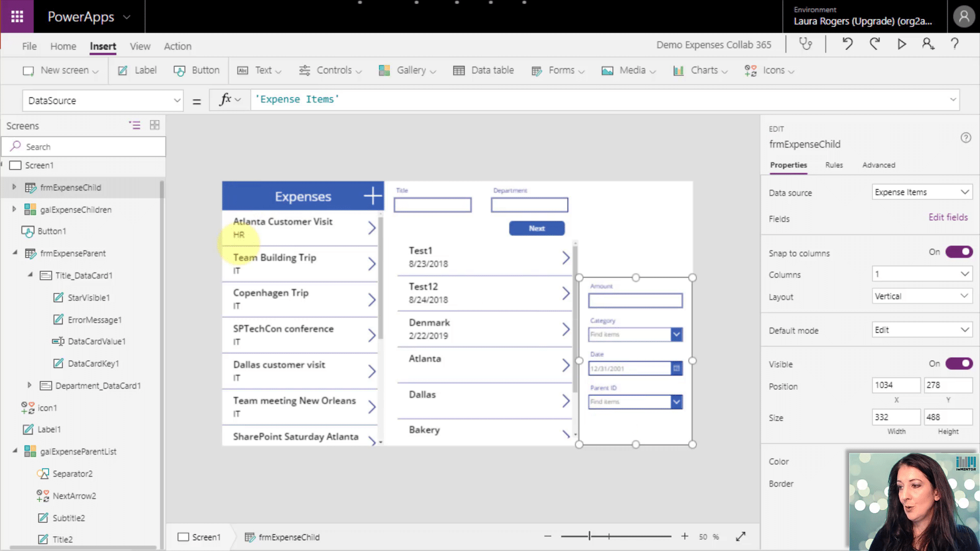Viewport: 980px width, 551px height.
Task: Open the Default mode dropdown
Action: point(922,330)
